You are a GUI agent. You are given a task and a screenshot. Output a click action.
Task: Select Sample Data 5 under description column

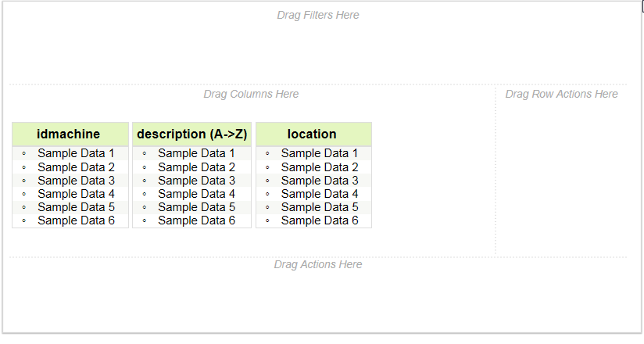coord(196,207)
